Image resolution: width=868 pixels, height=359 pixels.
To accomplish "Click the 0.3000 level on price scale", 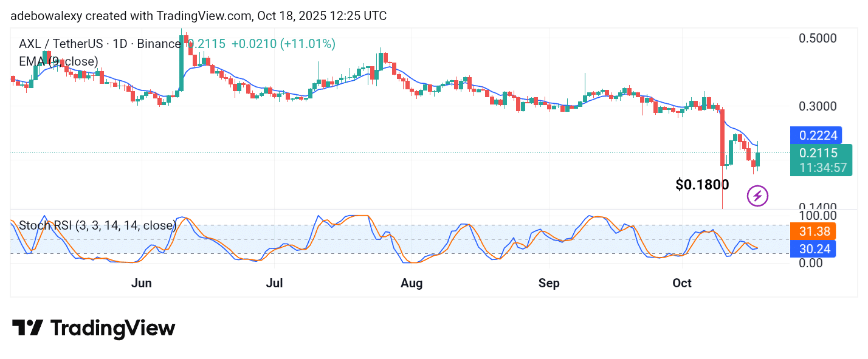I will pos(816,106).
